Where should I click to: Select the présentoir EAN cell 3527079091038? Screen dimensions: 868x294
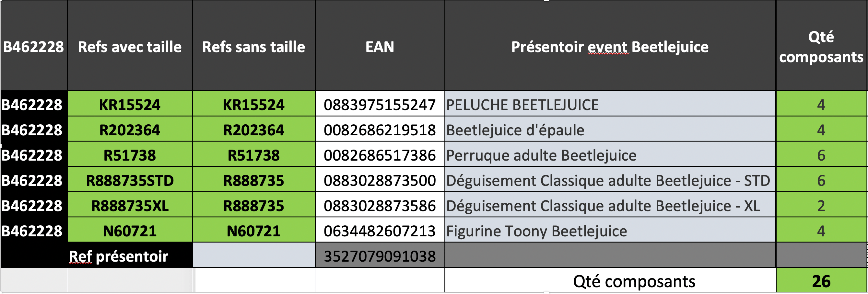(380, 256)
